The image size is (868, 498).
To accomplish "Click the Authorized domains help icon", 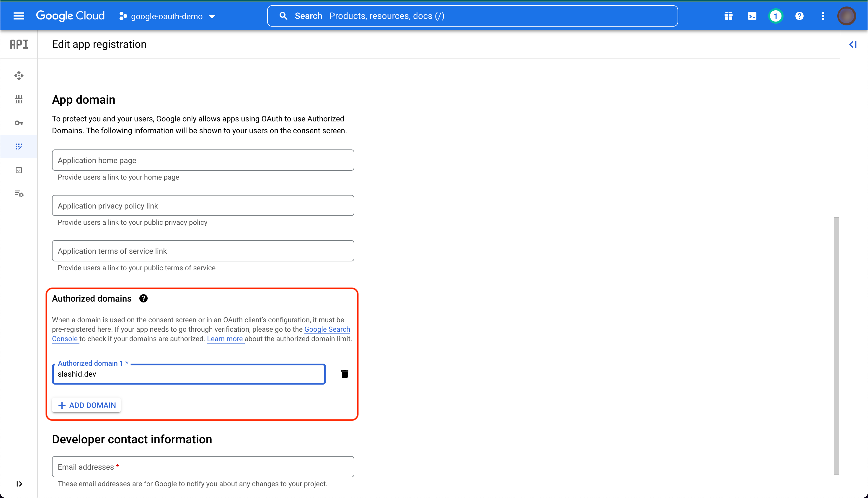I will click(x=143, y=299).
